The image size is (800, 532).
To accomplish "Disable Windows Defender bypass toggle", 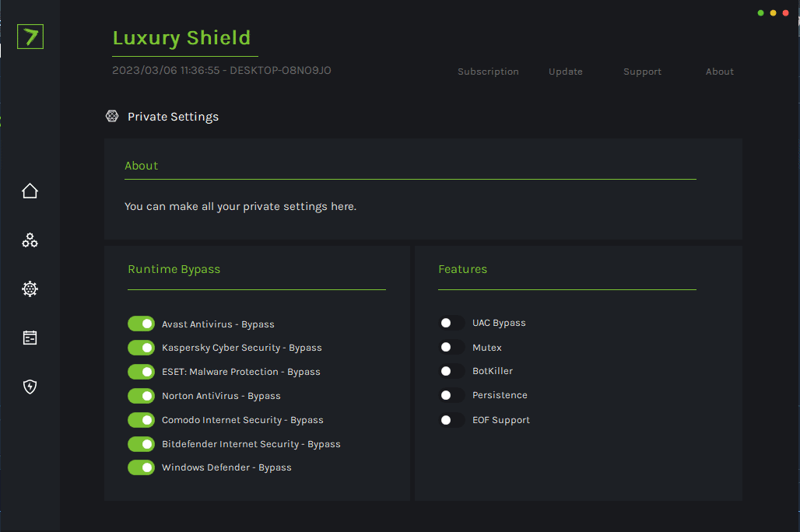I will [x=142, y=467].
